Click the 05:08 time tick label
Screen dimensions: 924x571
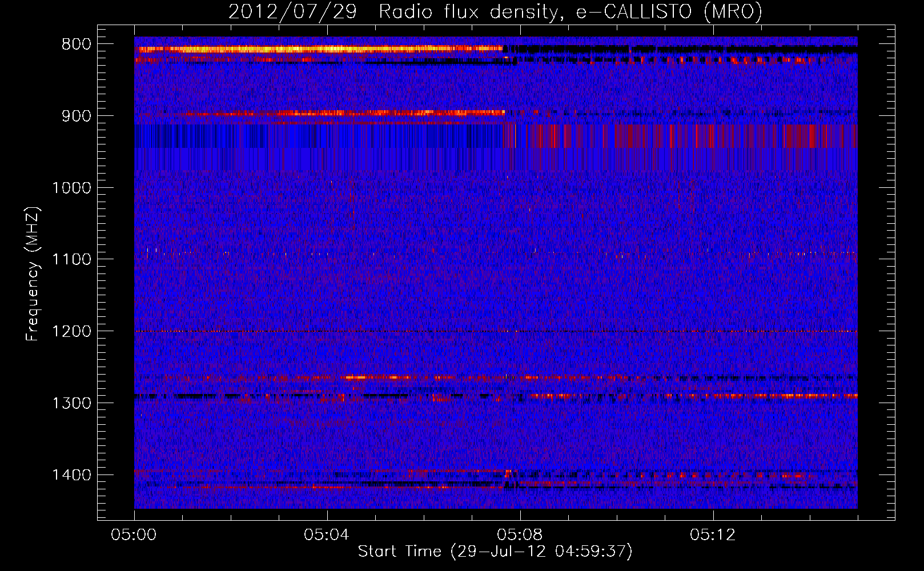[520, 535]
